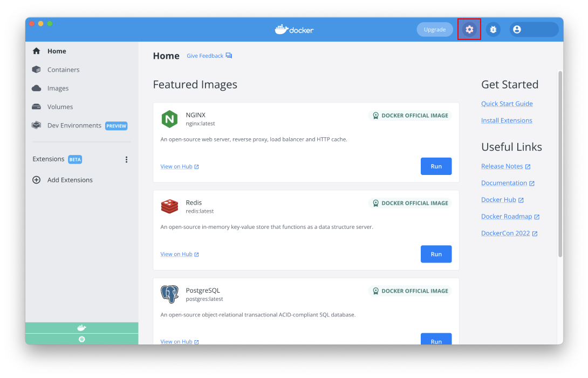This screenshot has height=378, width=588.
Task: Click the Useful Links heading
Action: coord(511,147)
